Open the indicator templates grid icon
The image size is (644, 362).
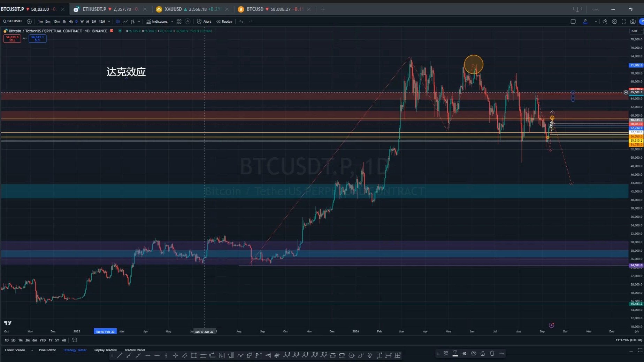[x=179, y=22]
